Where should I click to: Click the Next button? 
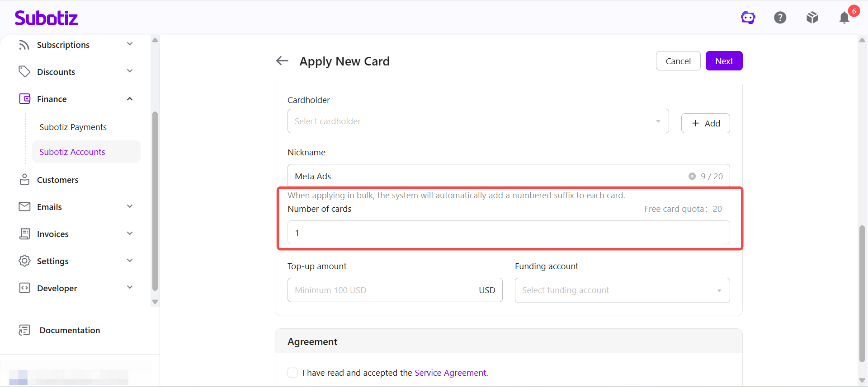[724, 61]
